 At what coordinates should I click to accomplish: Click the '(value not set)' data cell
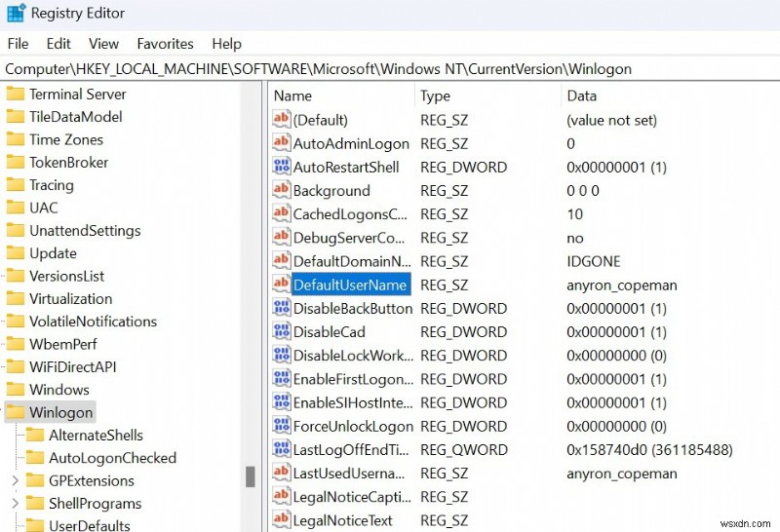[x=611, y=120]
